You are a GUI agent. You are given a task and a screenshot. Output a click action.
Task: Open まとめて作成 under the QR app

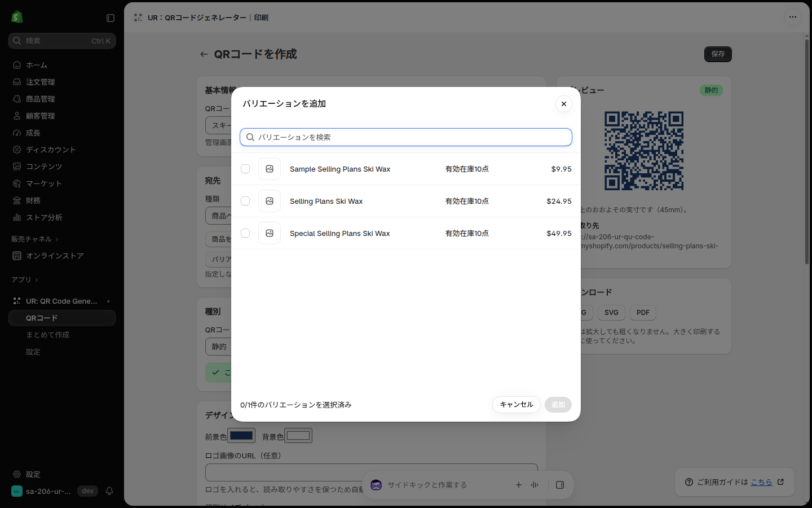click(62, 335)
